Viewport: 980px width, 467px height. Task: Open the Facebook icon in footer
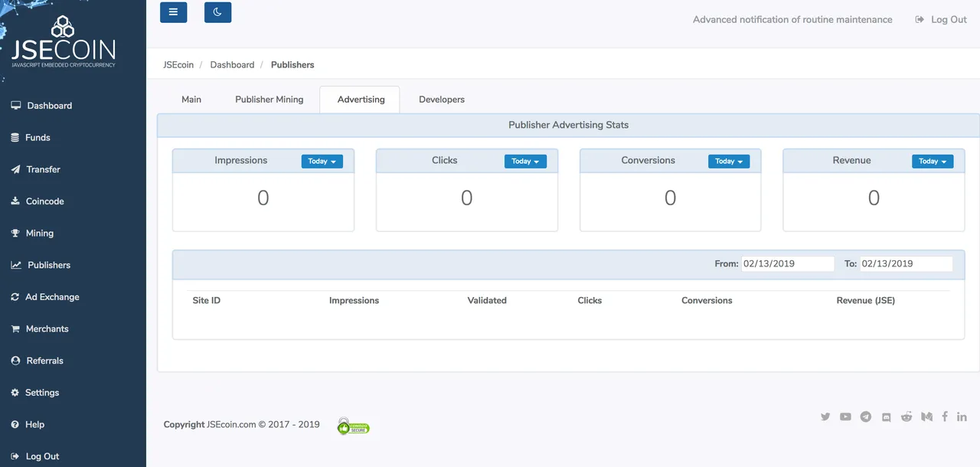point(945,417)
